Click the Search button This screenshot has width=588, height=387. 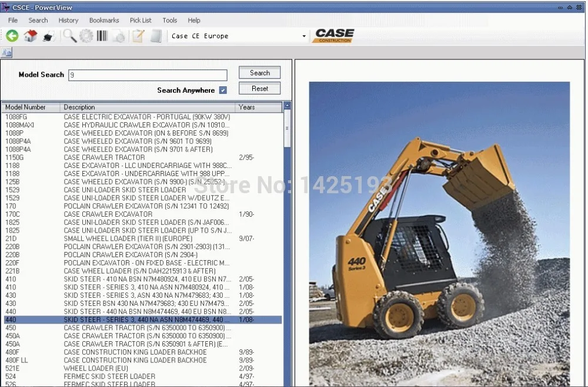point(259,73)
